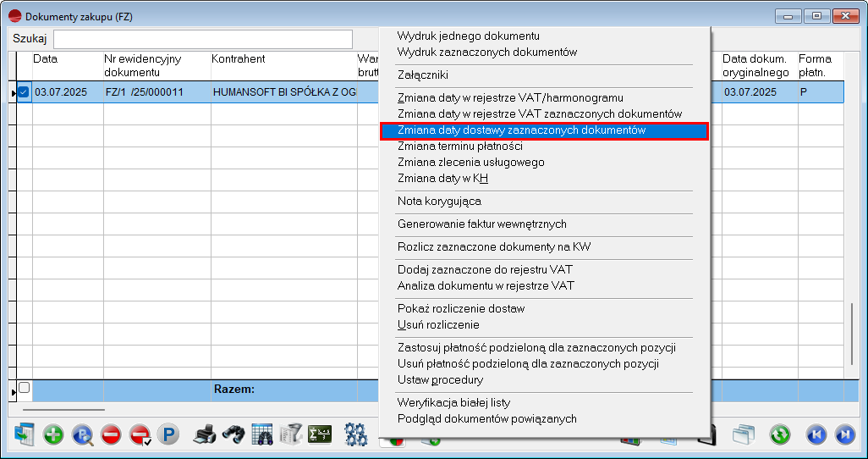Select Wydruk jednego dokumentu
The height and width of the screenshot is (459, 868).
[469, 36]
